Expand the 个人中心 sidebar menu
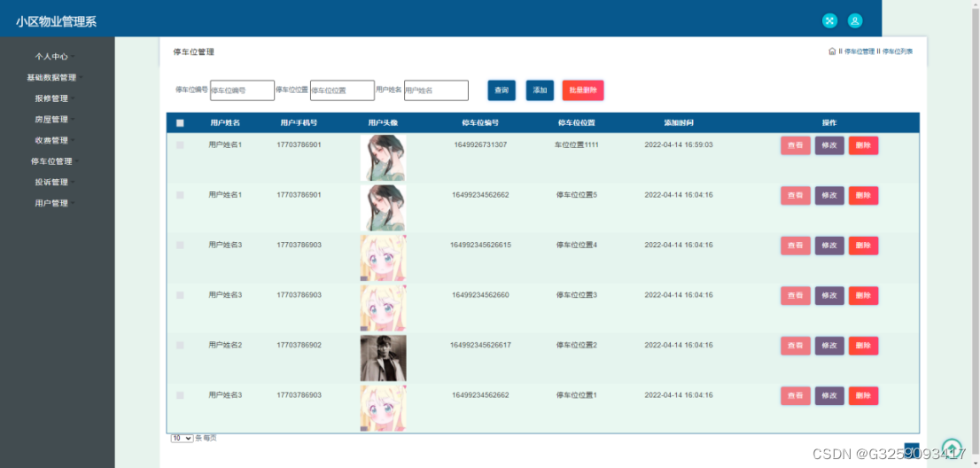The image size is (980, 468). (x=55, y=56)
